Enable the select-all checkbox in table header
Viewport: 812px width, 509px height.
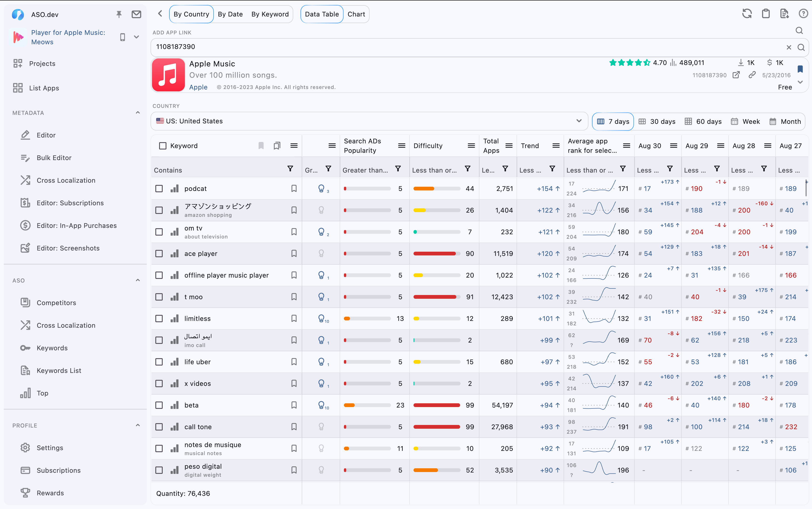[x=162, y=145]
